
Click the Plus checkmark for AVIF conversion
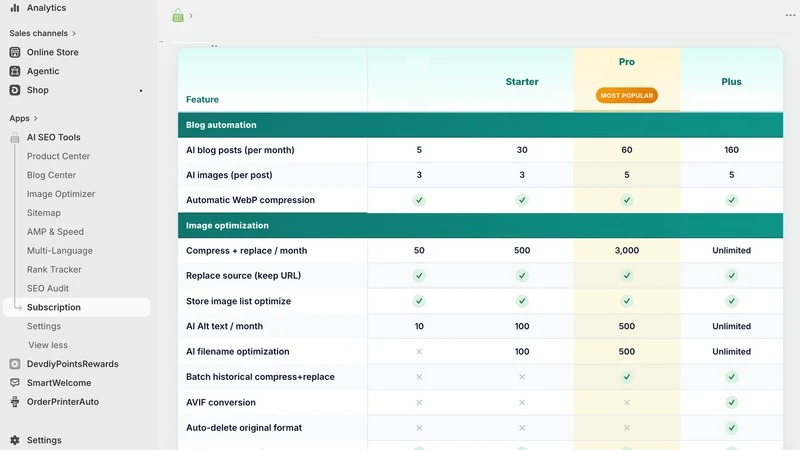click(731, 402)
